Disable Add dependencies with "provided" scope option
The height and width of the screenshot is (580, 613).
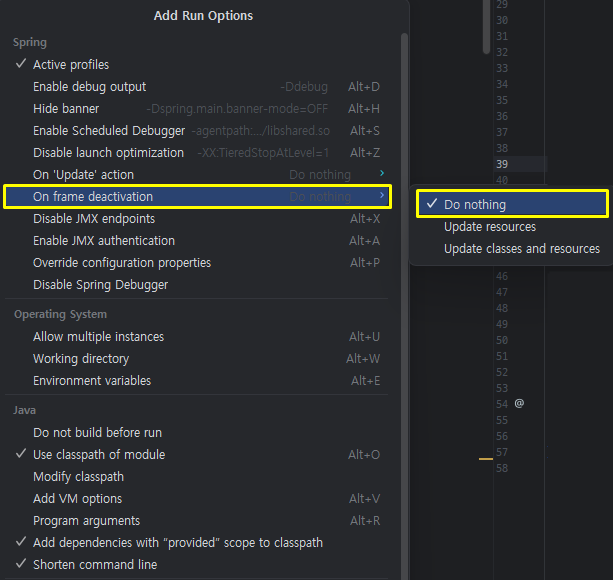pos(197,542)
